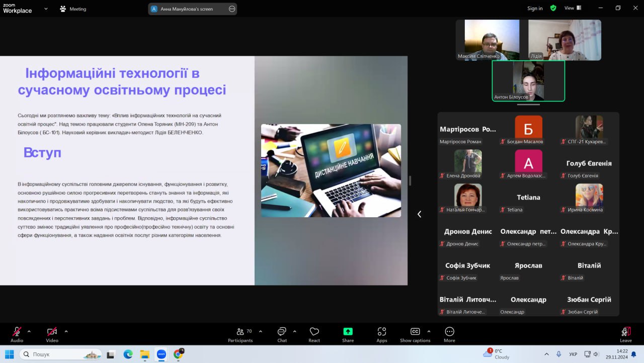The width and height of the screenshot is (644, 363).
Task: Open the weather widget showing 0°C Cloudy
Action: [497, 354]
